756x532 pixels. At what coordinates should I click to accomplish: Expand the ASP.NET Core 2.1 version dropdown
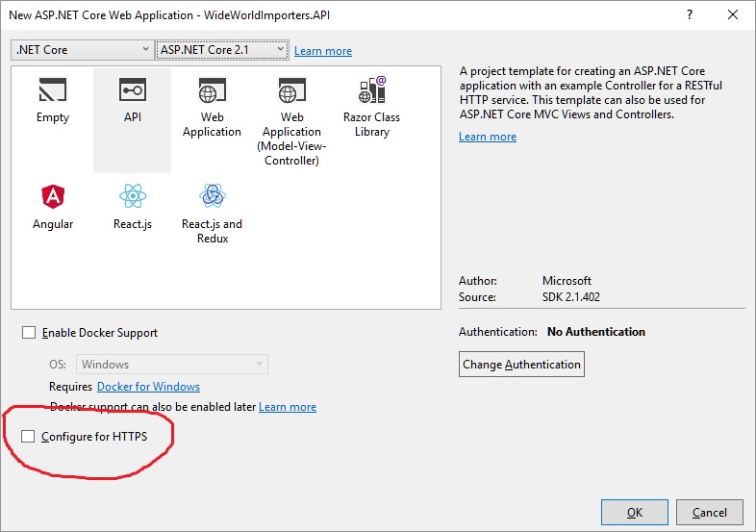222,49
